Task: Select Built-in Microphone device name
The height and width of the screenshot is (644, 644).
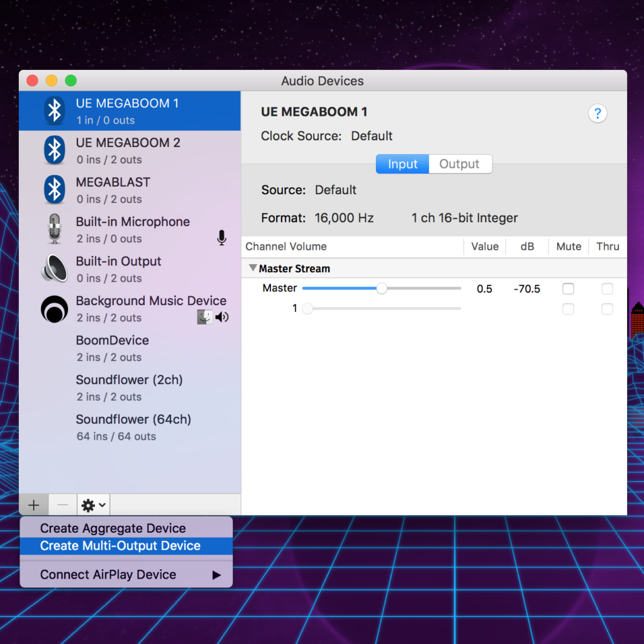Action: click(x=133, y=222)
